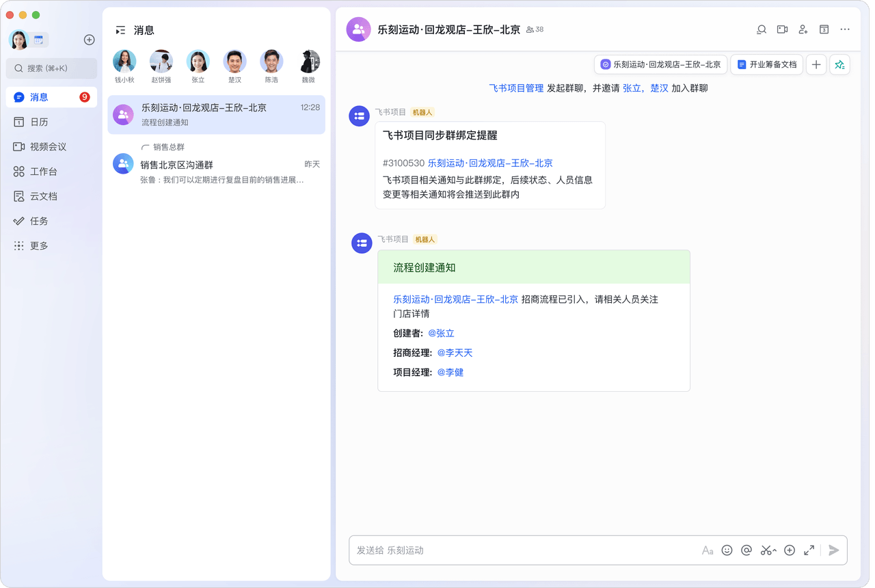
Task: Open more options ellipsis in header
Action: coord(845,29)
